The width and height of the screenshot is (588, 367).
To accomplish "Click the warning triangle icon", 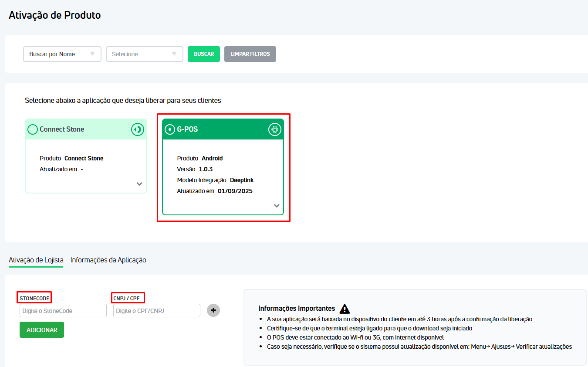I will pyautogui.click(x=345, y=309).
